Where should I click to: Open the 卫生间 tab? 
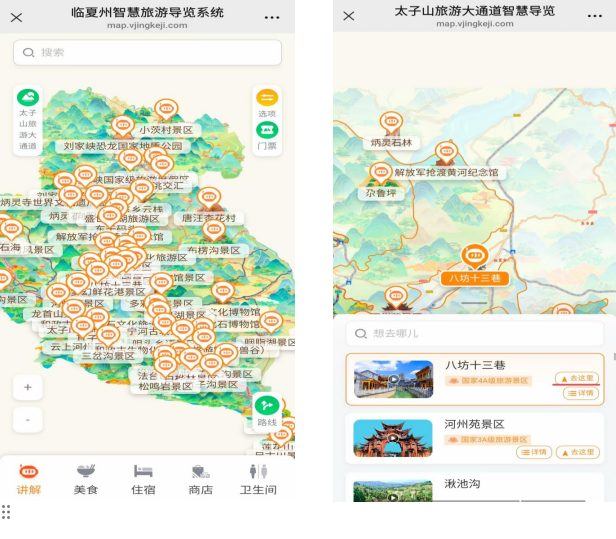[258, 480]
